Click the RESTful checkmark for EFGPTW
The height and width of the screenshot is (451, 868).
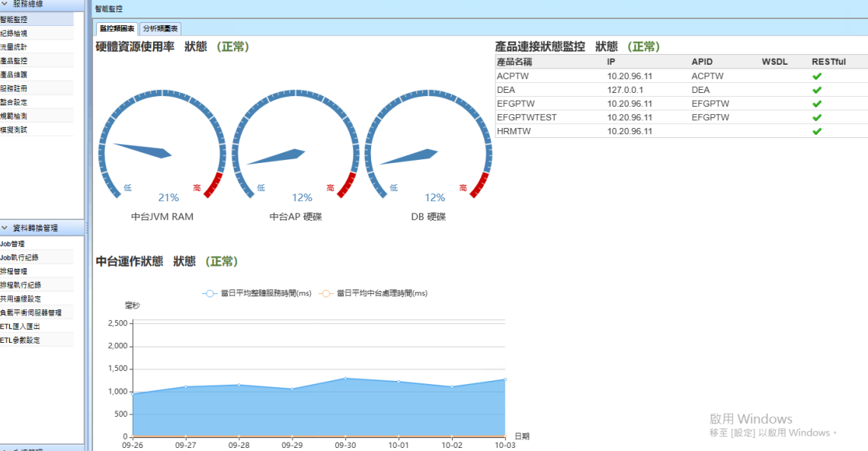816,104
